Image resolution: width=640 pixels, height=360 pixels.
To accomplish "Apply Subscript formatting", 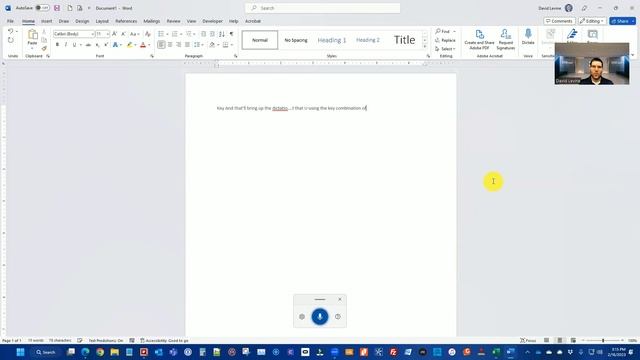I will click(97, 44).
